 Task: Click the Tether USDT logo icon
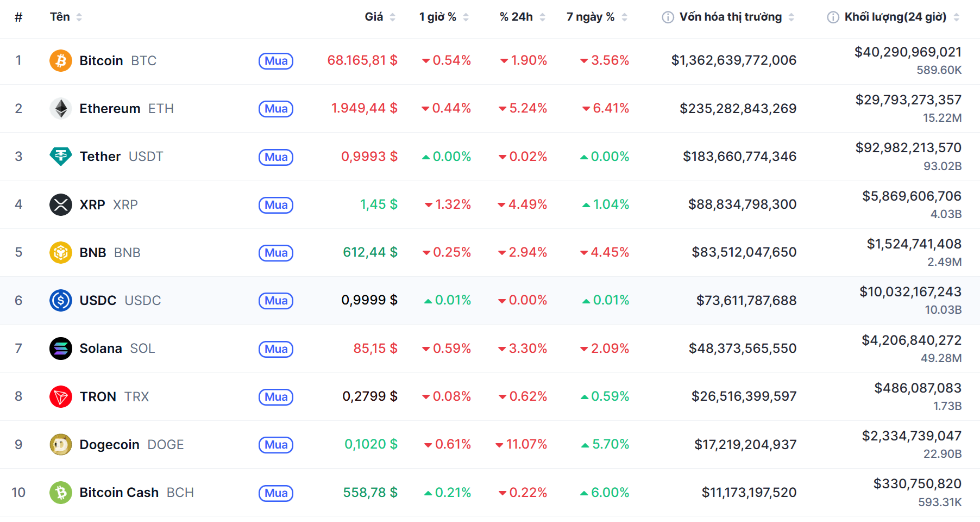pos(61,157)
